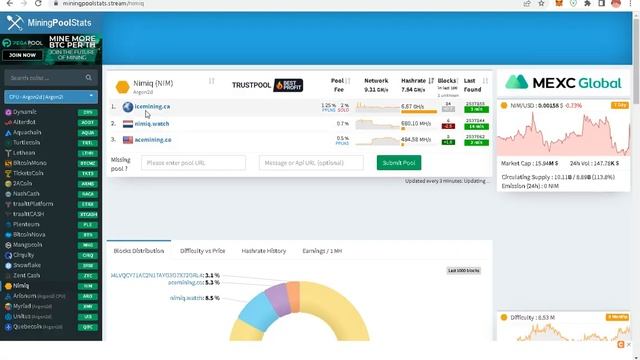640x360 pixels.
Task: Switch to Blocks Distribution tab
Action: [139, 251]
